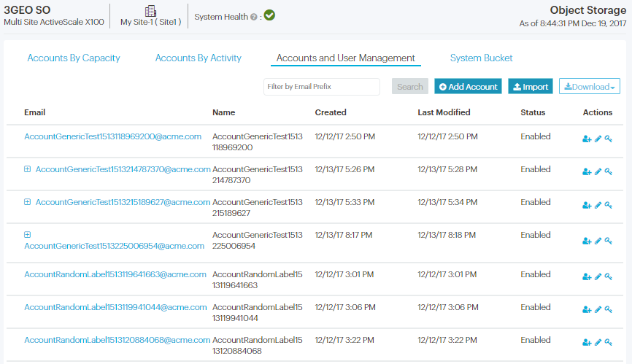Add user to AccountGenericTest1513118969200 account

pyautogui.click(x=587, y=139)
